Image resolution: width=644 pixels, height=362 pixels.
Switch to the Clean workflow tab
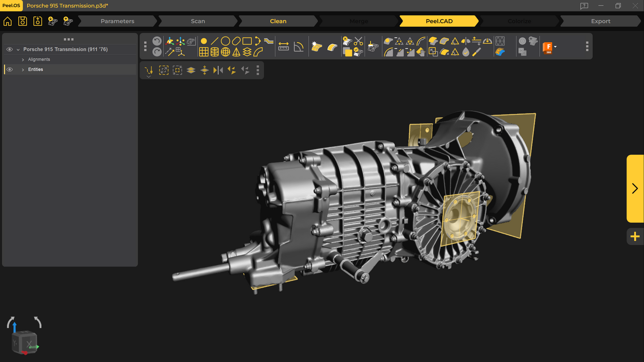[x=278, y=21]
